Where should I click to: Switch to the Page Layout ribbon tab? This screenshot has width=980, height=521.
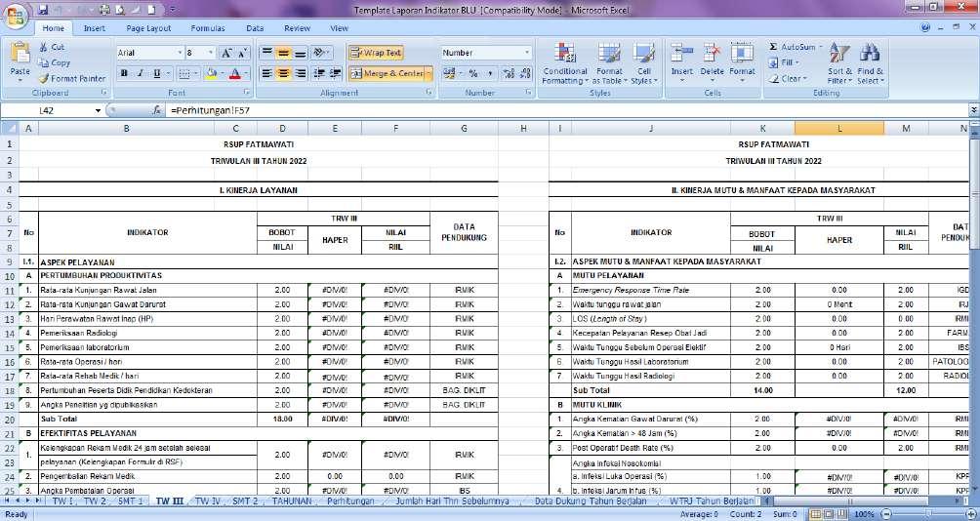pos(148,28)
